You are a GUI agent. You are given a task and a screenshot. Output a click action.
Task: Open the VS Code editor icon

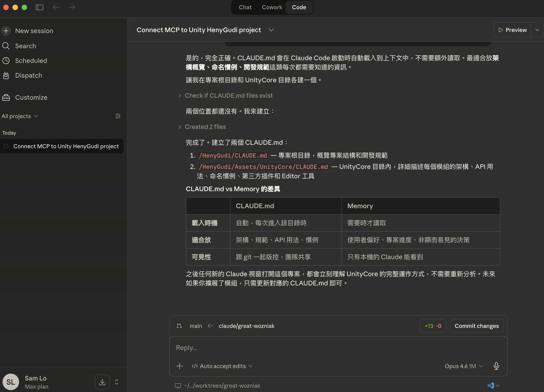(490, 386)
